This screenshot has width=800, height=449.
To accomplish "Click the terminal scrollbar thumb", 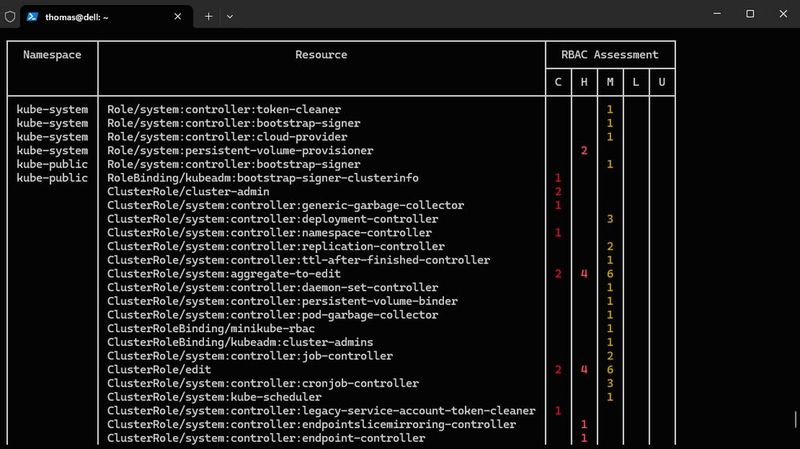I will pos(795,419).
